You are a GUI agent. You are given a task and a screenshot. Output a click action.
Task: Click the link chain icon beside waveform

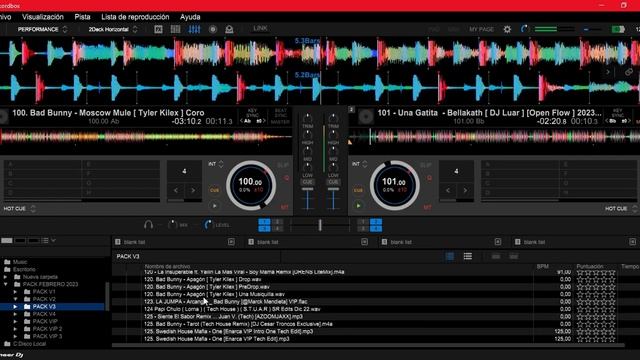(629, 72)
